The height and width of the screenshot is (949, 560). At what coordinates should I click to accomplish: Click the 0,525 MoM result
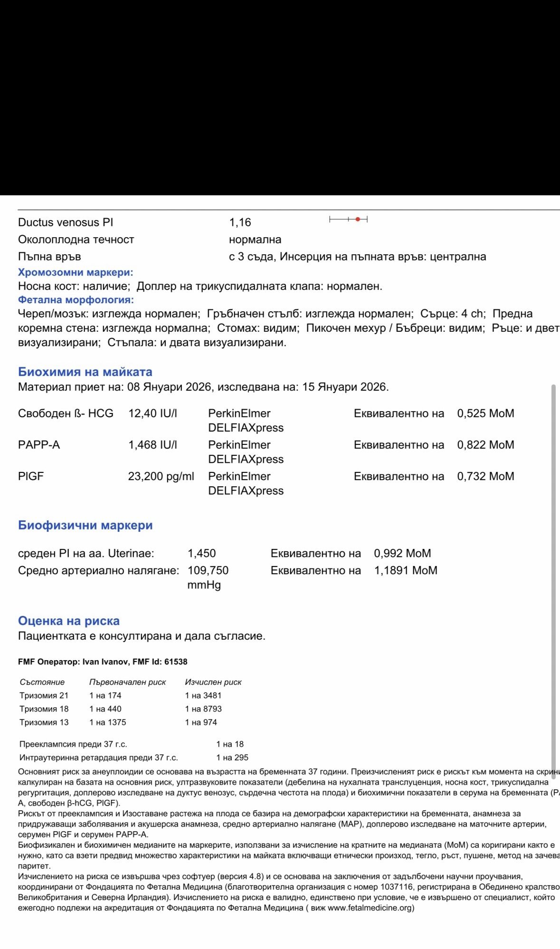[485, 413]
